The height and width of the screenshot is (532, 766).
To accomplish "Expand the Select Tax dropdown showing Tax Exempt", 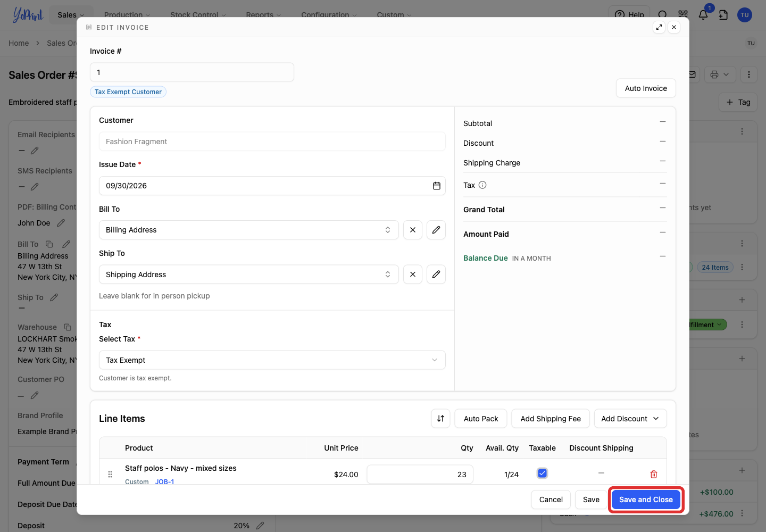I will point(272,360).
